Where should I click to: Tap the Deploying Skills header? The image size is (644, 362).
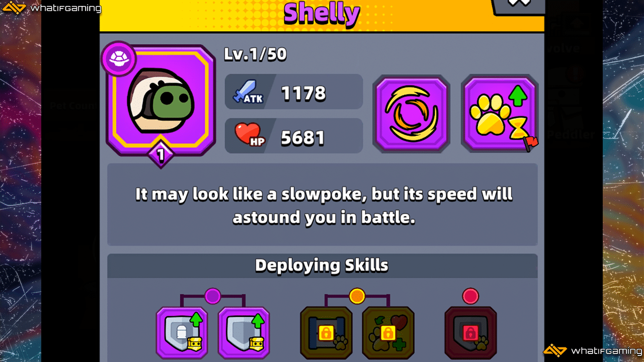[x=322, y=265]
